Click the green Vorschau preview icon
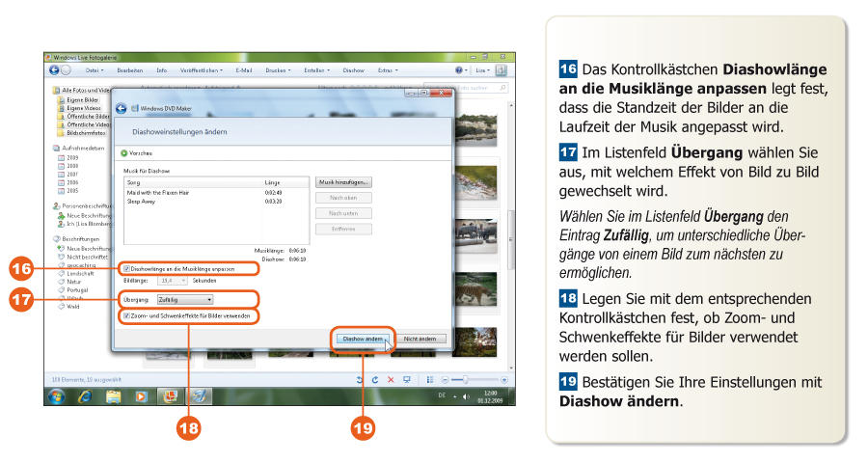868x463 pixels. (124, 152)
